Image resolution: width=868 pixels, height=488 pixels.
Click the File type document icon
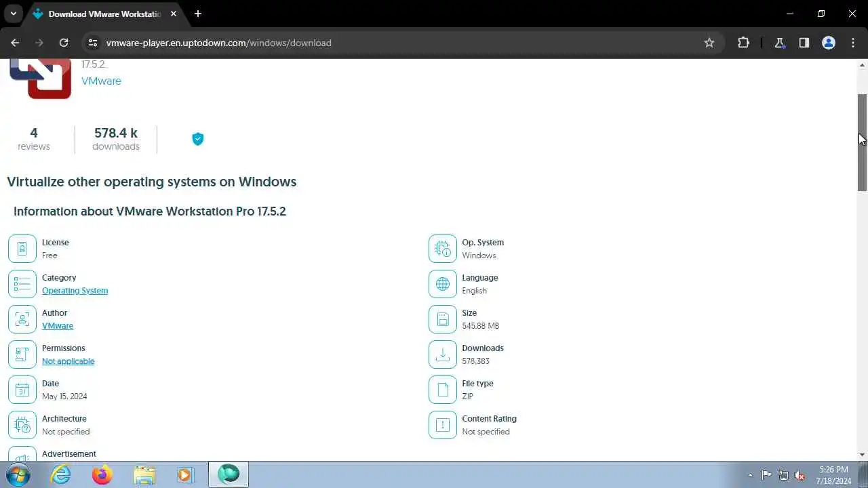point(443,390)
